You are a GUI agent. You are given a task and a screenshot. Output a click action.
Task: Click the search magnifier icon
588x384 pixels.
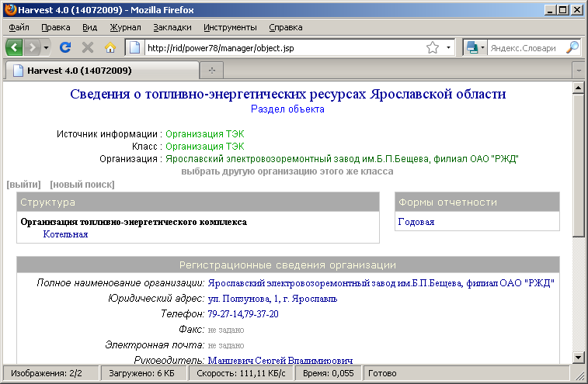pyautogui.click(x=572, y=47)
